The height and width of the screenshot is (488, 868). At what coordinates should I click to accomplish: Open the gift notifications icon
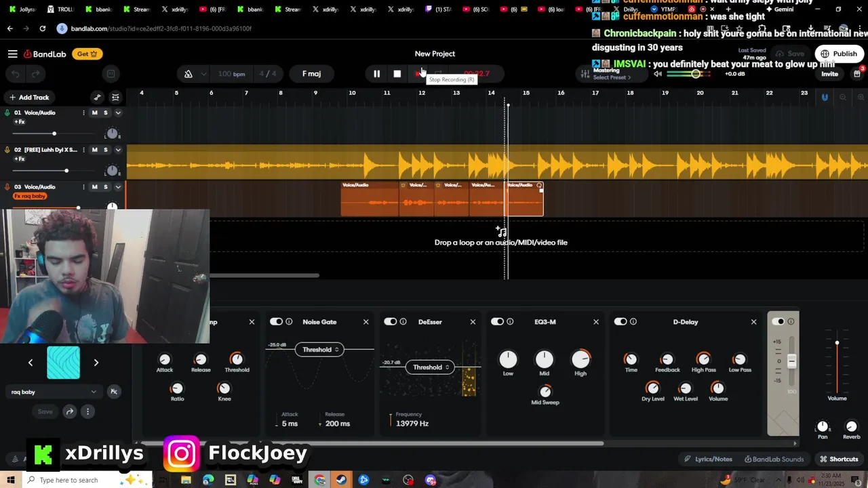(x=856, y=74)
